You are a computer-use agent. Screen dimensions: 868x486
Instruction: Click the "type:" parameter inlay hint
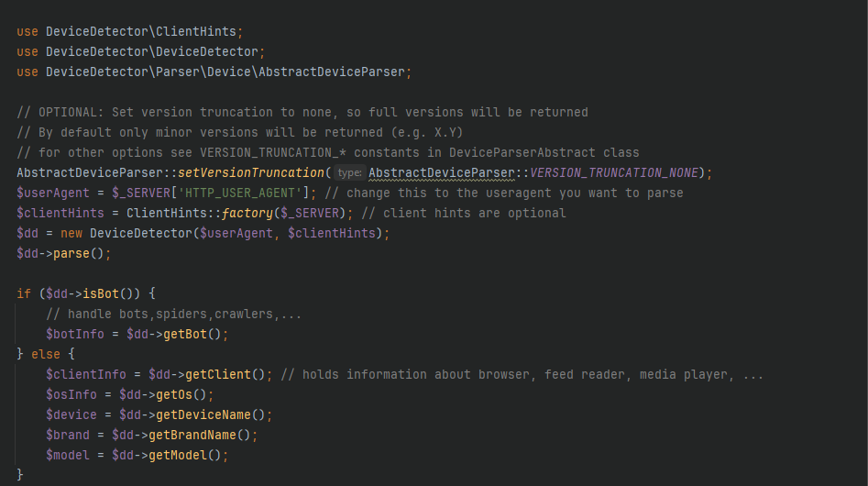tap(349, 172)
